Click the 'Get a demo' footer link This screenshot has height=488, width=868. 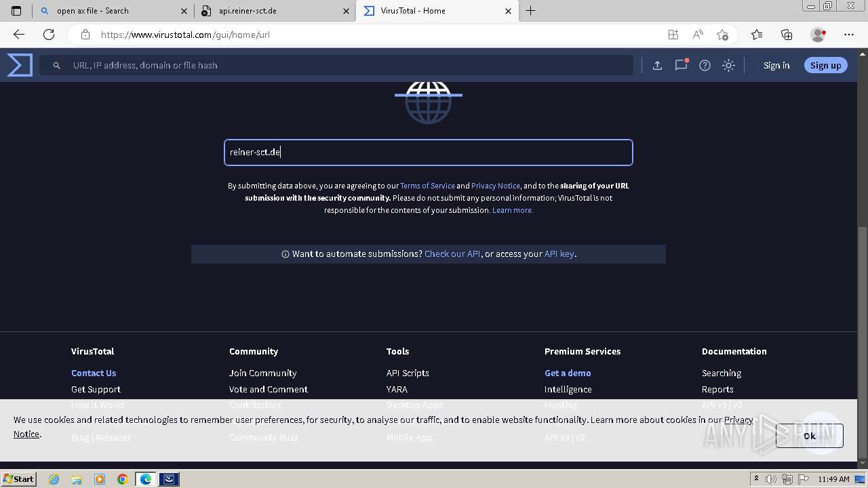pyautogui.click(x=568, y=373)
